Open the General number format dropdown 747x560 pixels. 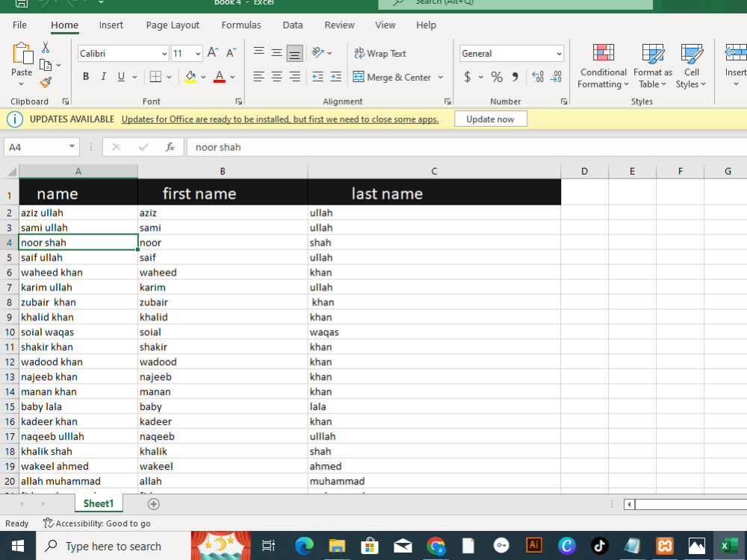click(x=559, y=54)
